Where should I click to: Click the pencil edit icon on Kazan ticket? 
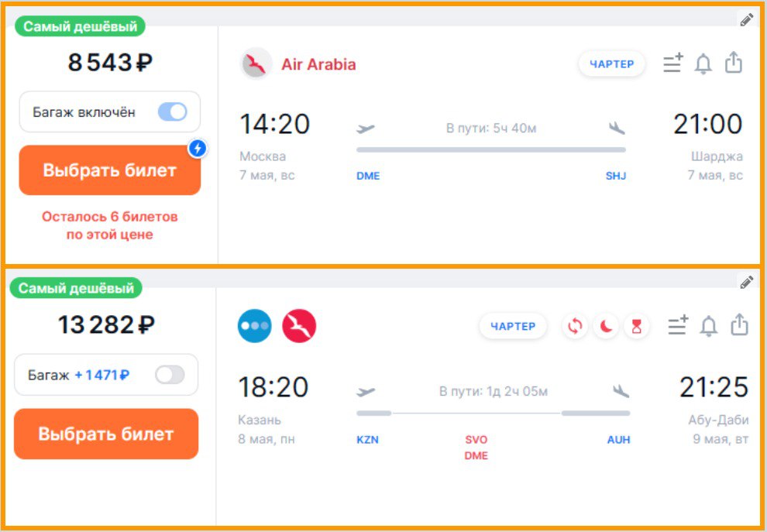point(746,282)
